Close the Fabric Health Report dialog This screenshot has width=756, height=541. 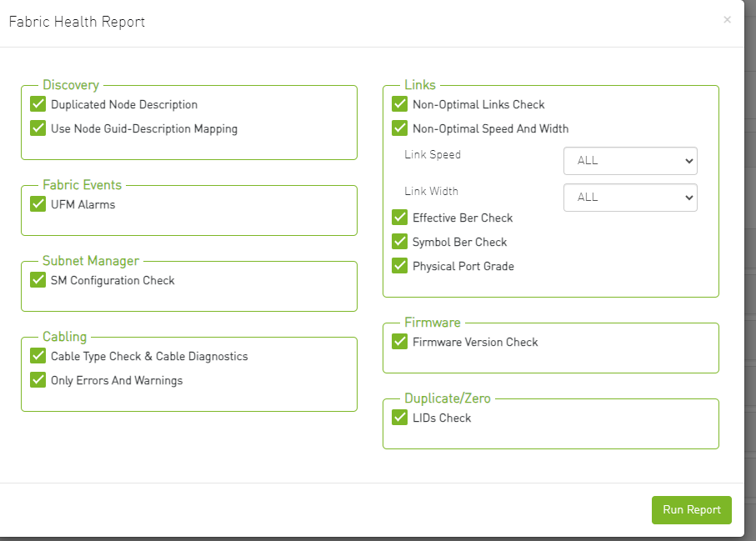(727, 20)
